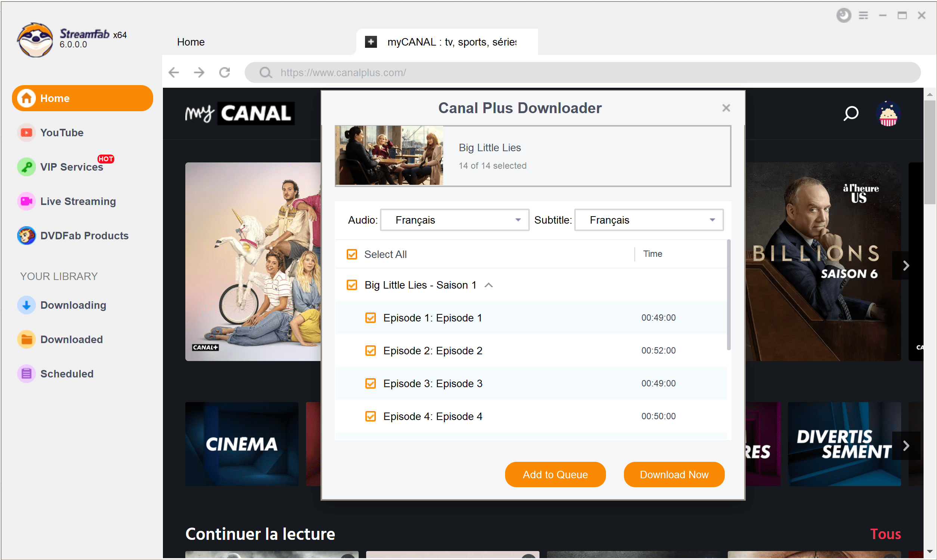This screenshot has width=937, height=560.
Task: Open the YouTube sidebar icon
Action: (27, 133)
